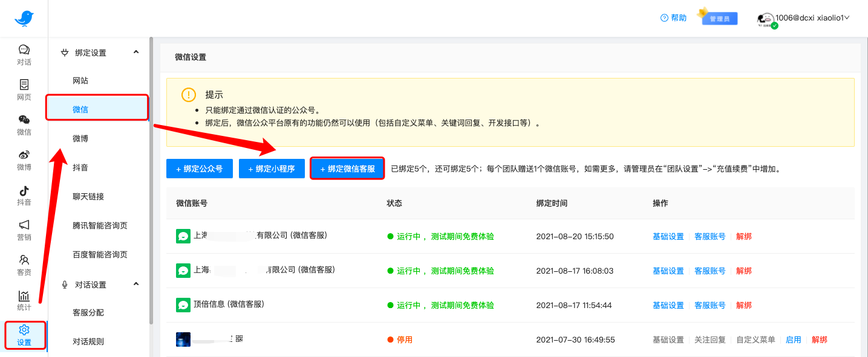Collapse the 对话设置 section
Viewport: 868px width, 357px height.
pyautogui.click(x=136, y=284)
